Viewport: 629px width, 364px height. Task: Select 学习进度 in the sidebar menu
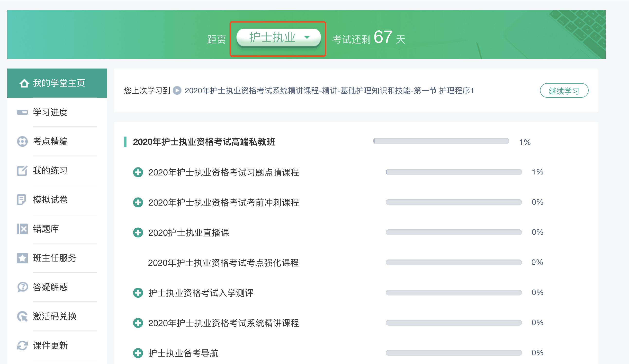50,112
